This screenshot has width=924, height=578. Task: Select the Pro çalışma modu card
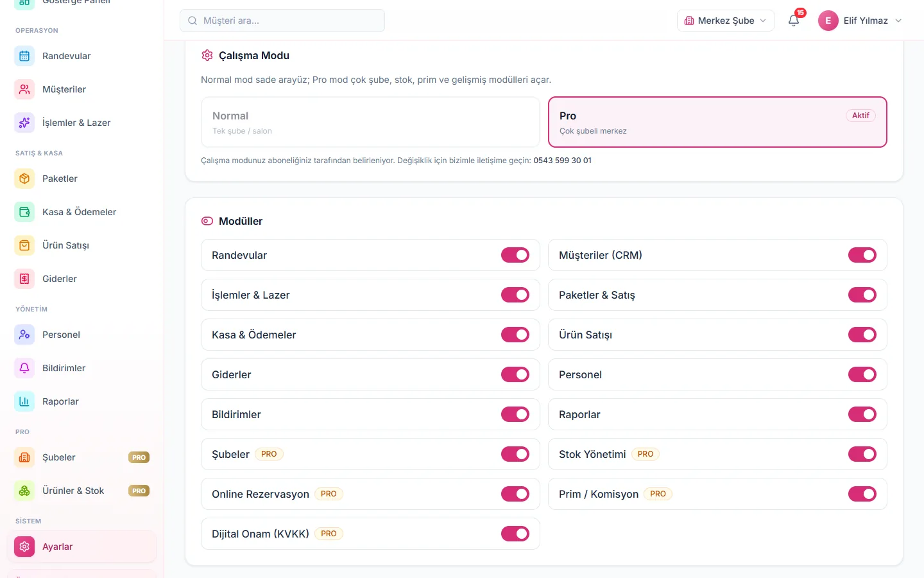(x=717, y=122)
